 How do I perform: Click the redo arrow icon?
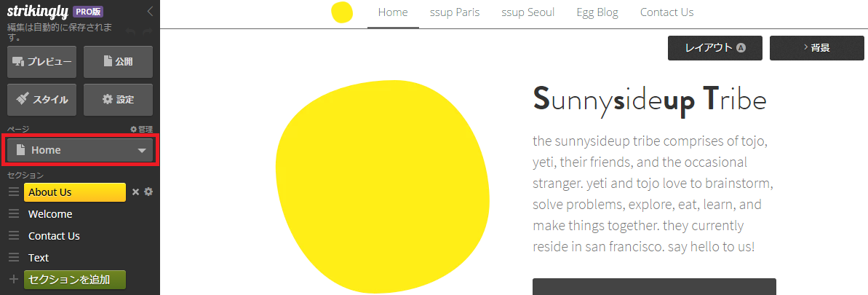coord(147,31)
